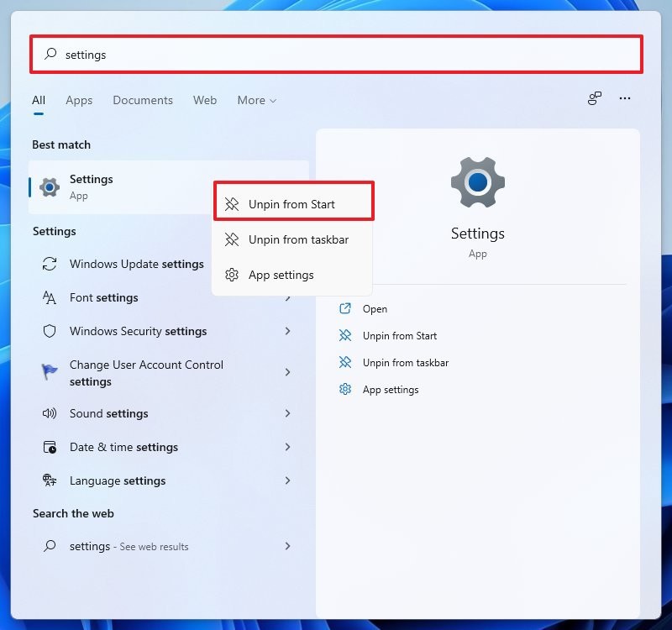
Task: Click the unpin icon beside preview Unpin from Start
Action: (345, 335)
